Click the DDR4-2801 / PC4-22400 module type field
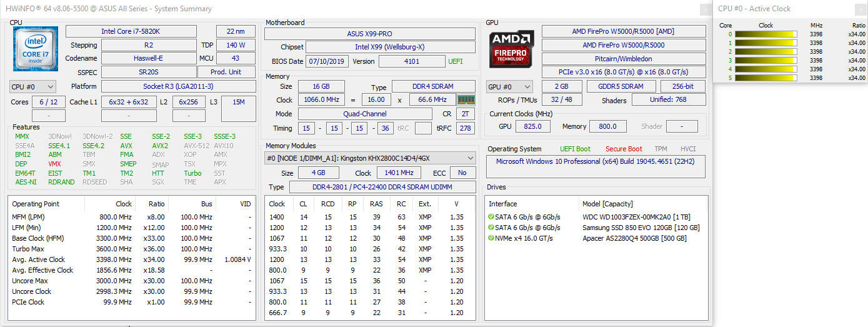 pos(381,187)
